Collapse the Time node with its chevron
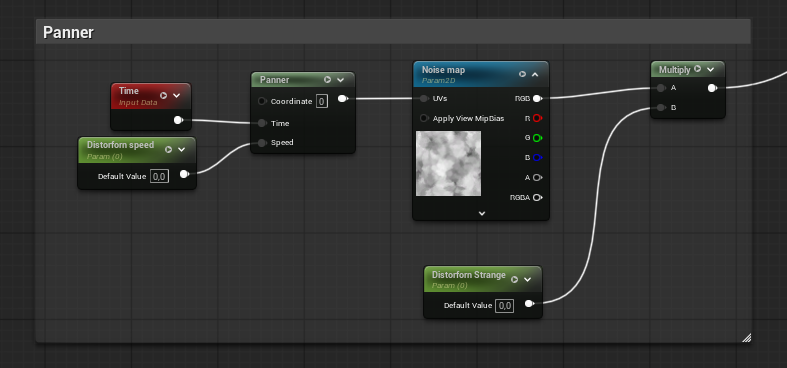The image size is (787, 368). [176, 95]
